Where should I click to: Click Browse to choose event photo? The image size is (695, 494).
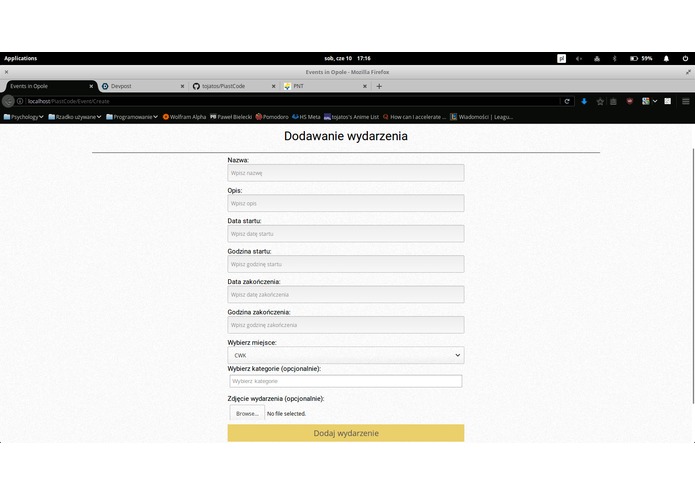[x=247, y=413]
